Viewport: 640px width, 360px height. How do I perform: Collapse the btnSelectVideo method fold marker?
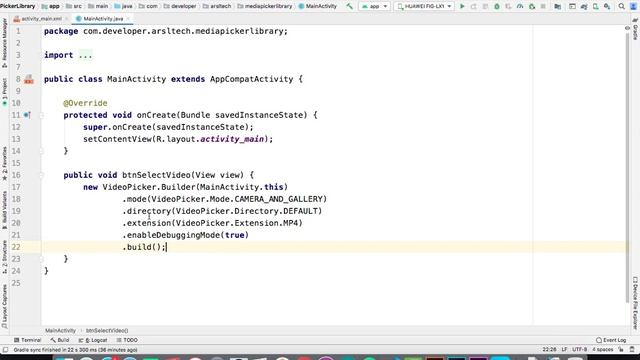coord(41,175)
